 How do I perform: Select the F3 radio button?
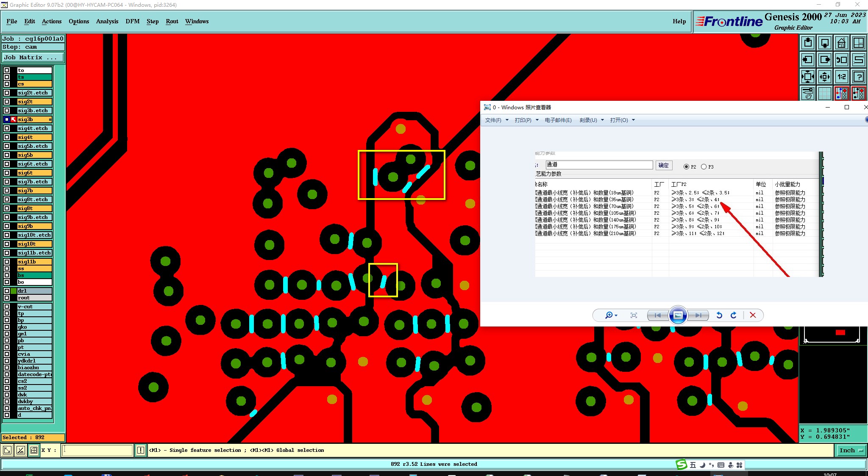704,167
